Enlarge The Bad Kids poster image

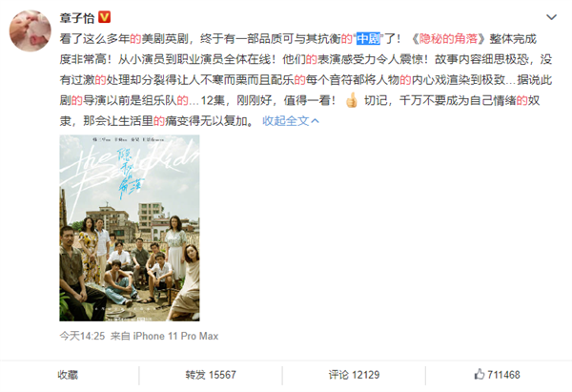[x=130, y=228]
